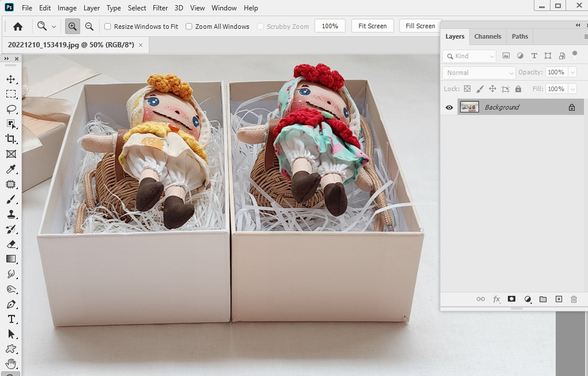The width and height of the screenshot is (588, 376).
Task: Select the Dodge tool
Action: 11,289
